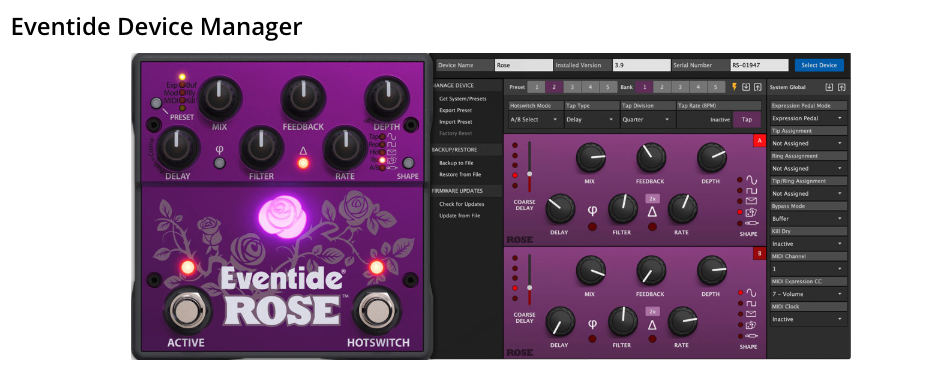The height and width of the screenshot is (376, 929).
Task: Click the lightning bolt icon beside Bank
Action: coord(734,87)
